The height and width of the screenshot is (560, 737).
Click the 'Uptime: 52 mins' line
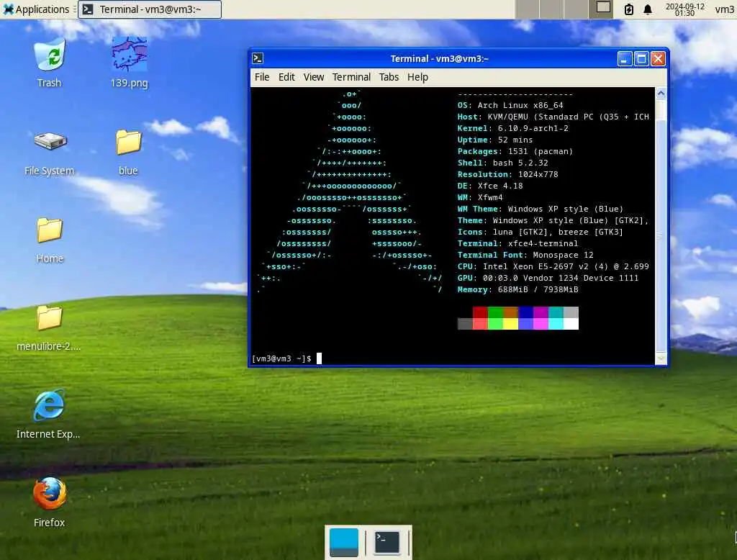[495, 140]
